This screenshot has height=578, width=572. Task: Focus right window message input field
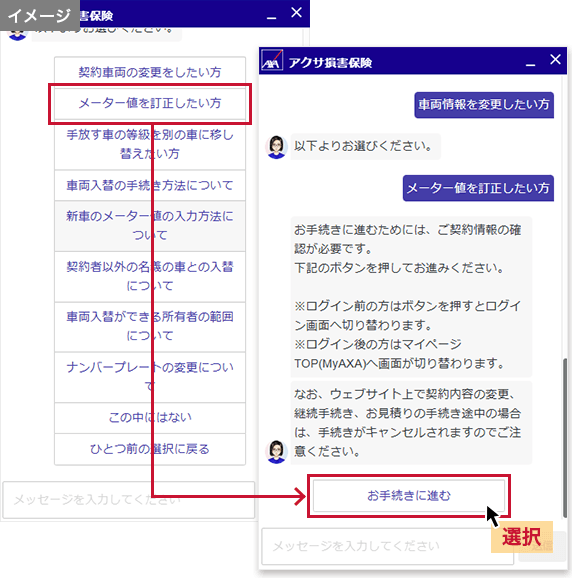click(x=387, y=546)
